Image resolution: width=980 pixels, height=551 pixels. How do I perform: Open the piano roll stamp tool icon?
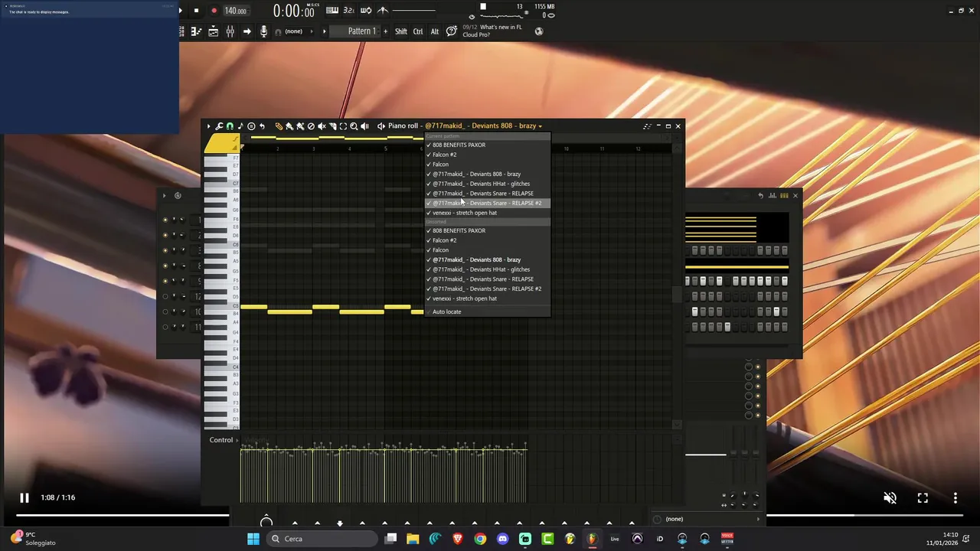tap(251, 126)
